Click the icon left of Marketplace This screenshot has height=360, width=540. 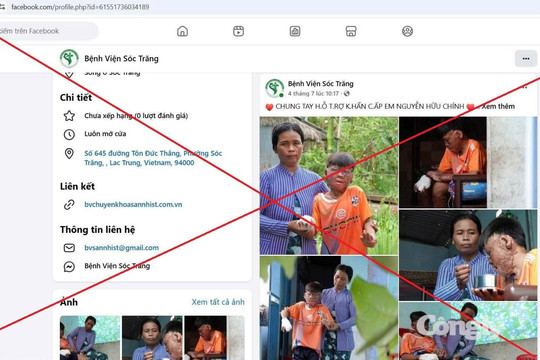295,31
